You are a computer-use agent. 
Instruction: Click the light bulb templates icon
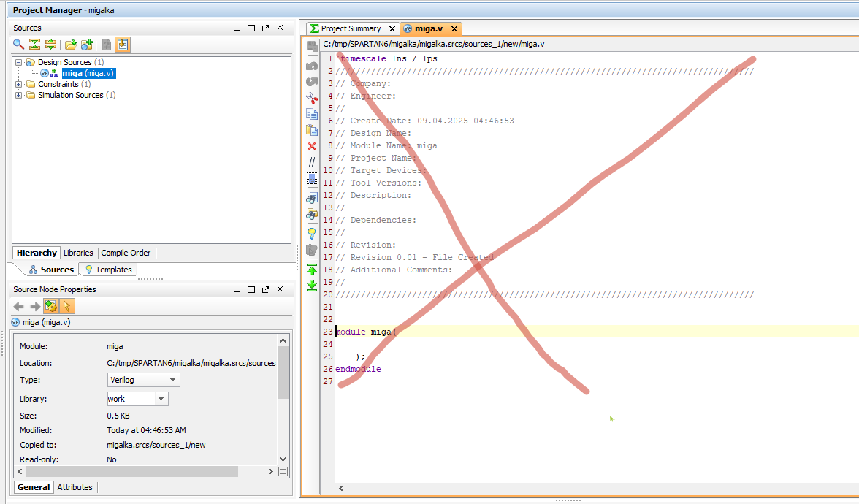[x=312, y=234]
